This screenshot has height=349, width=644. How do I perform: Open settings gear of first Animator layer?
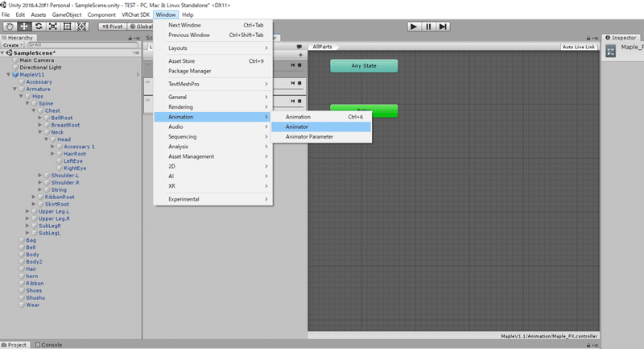(299, 65)
